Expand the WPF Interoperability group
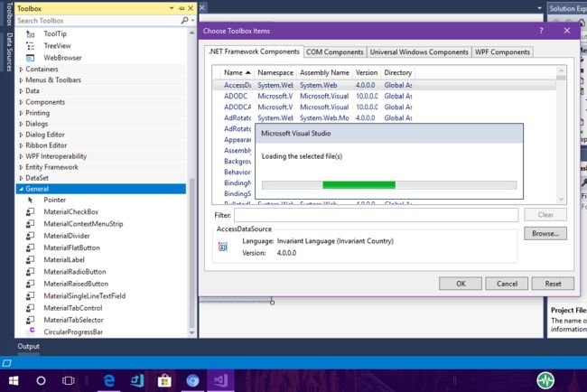The image size is (587, 392). click(x=21, y=156)
